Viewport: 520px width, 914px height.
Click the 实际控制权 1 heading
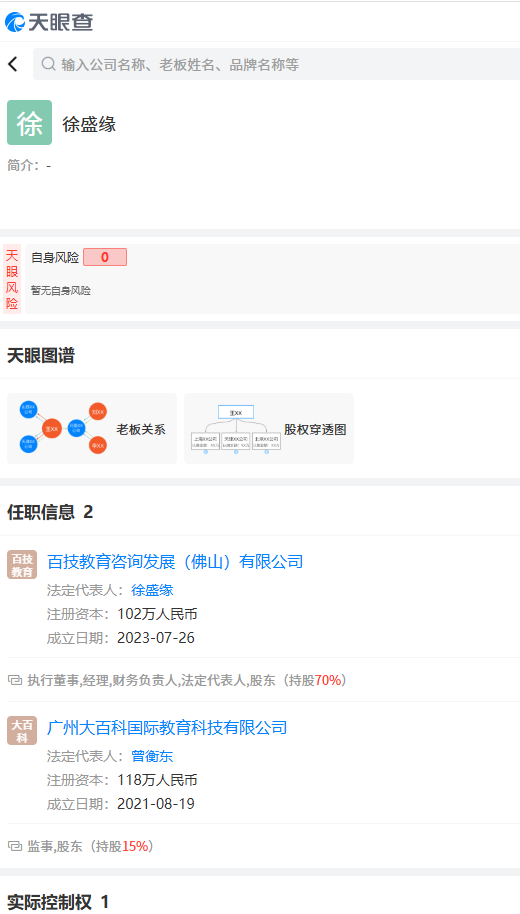(58, 902)
